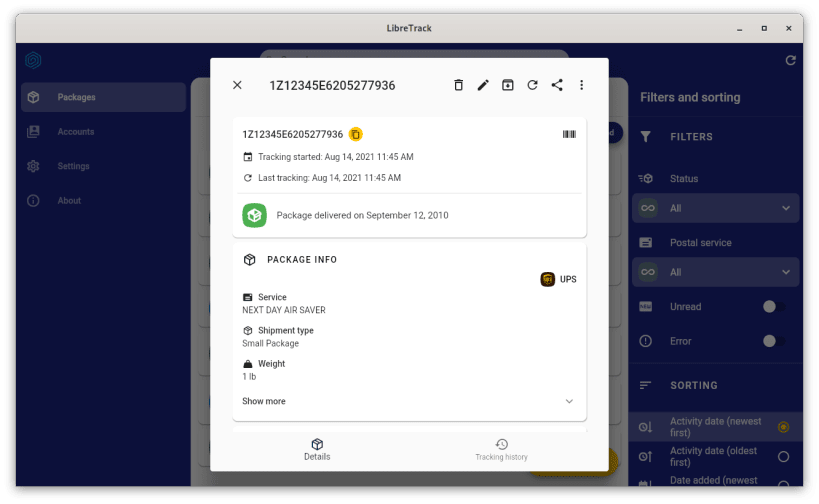Image resolution: width=819 pixels, height=504 pixels.
Task: Toggle the Unread filter switch
Action: tap(774, 307)
